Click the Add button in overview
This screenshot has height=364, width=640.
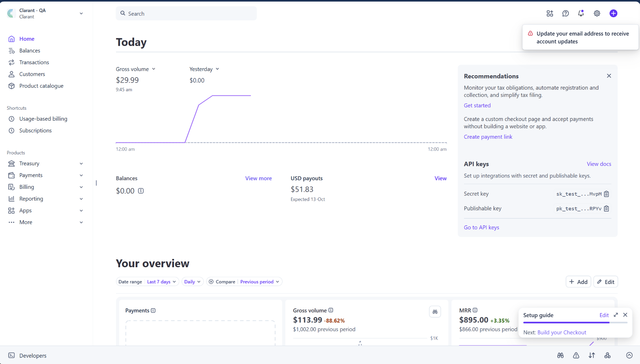pyautogui.click(x=578, y=282)
